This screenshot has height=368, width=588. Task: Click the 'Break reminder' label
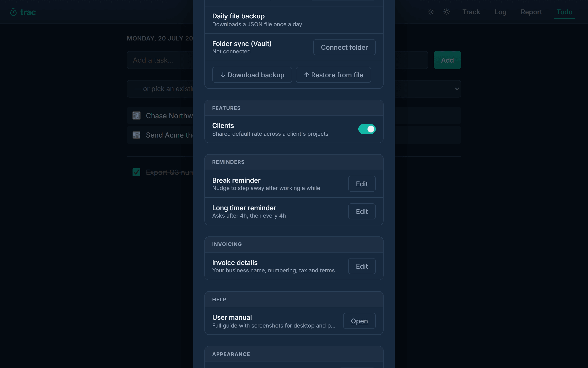coord(236,180)
